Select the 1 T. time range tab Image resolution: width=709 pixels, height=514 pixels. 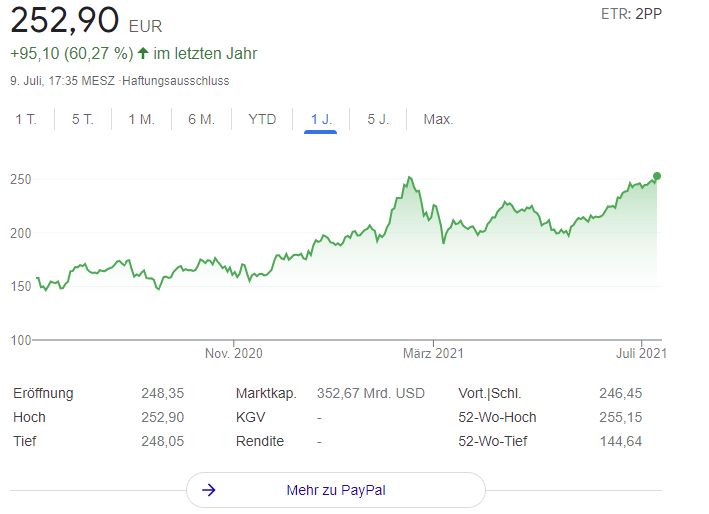26,119
